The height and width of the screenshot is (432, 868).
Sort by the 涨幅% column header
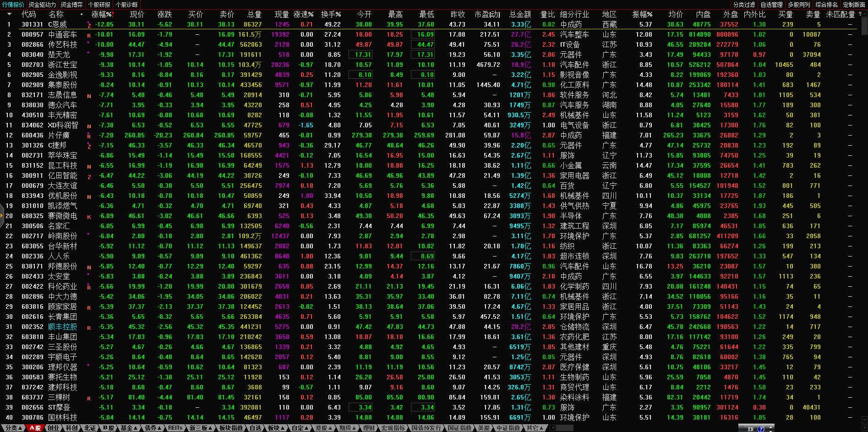click(x=102, y=14)
